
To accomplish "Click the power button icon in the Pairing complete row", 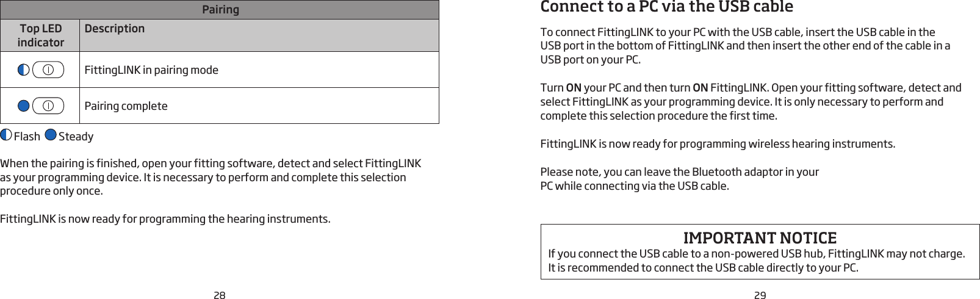I will coord(48,106).
